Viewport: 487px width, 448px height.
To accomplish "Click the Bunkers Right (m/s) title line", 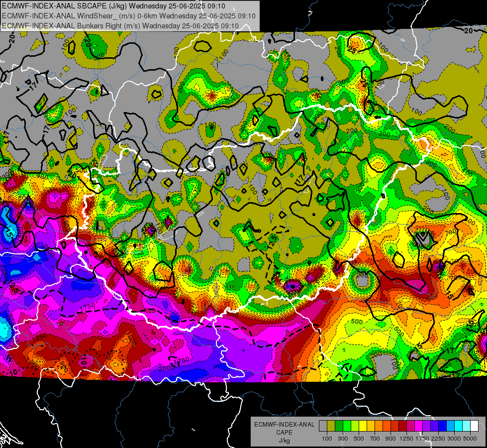I will click(x=120, y=26).
